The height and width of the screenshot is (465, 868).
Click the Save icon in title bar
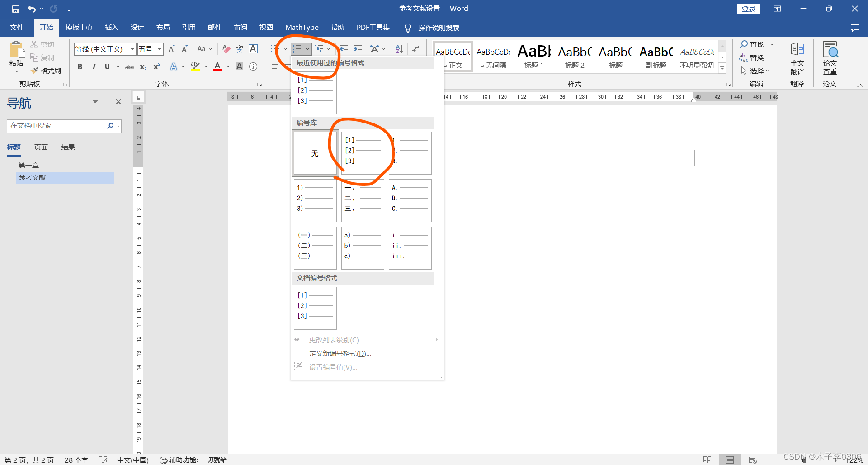(x=15, y=9)
